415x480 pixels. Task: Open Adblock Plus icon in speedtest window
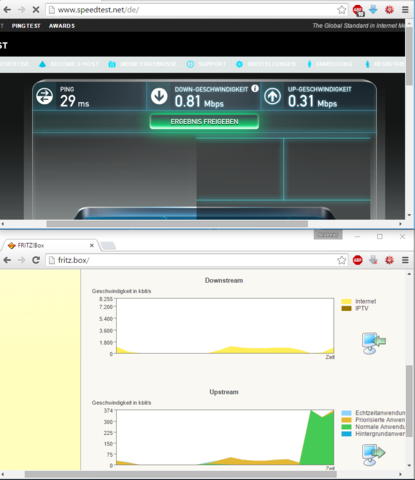[x=358, y=10]
